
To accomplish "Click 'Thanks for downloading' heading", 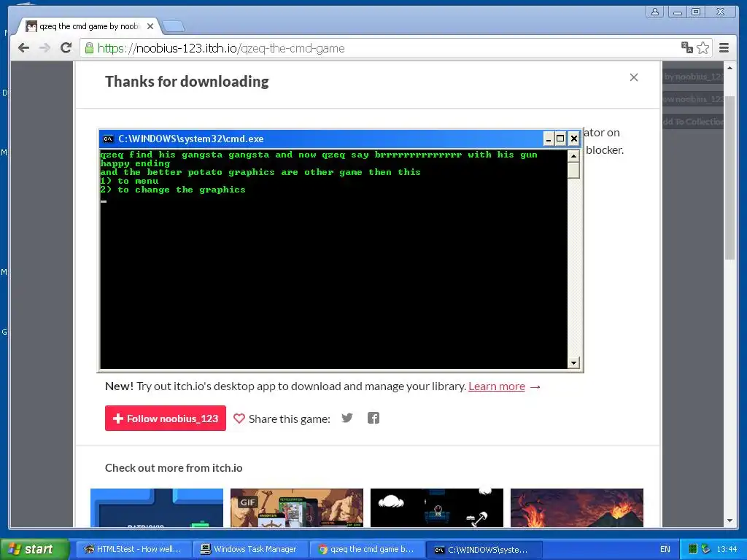I will [187, 82].
